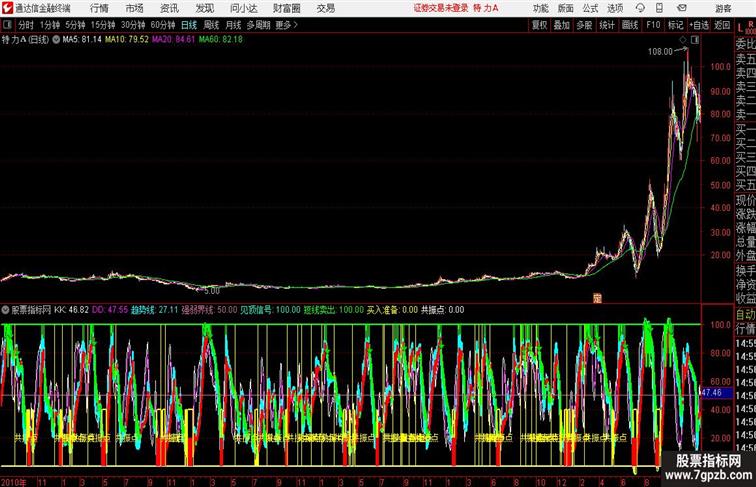The height and width of the screenshot is (487, 756).
Task: Select the 周线 period tab
Action: click(211, 25)
